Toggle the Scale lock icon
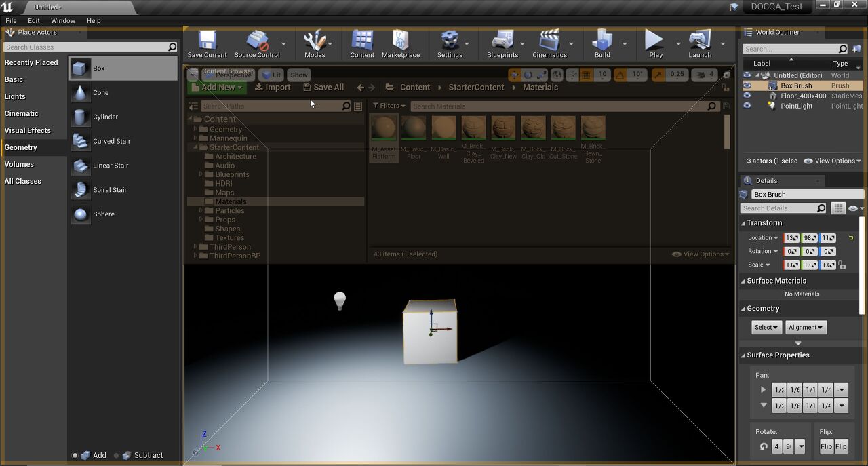The width and height of the screenshot is (868, 466). click(x=842, y=265)
